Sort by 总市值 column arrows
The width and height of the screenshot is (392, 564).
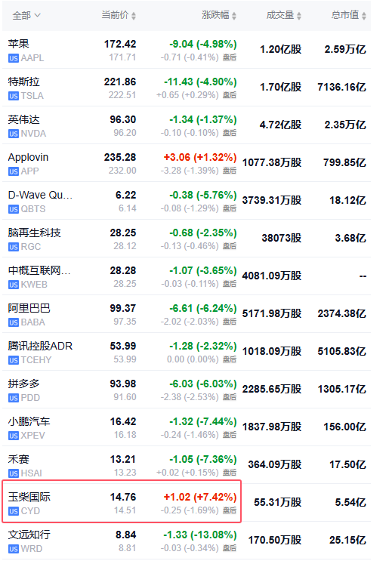[364, 16]
